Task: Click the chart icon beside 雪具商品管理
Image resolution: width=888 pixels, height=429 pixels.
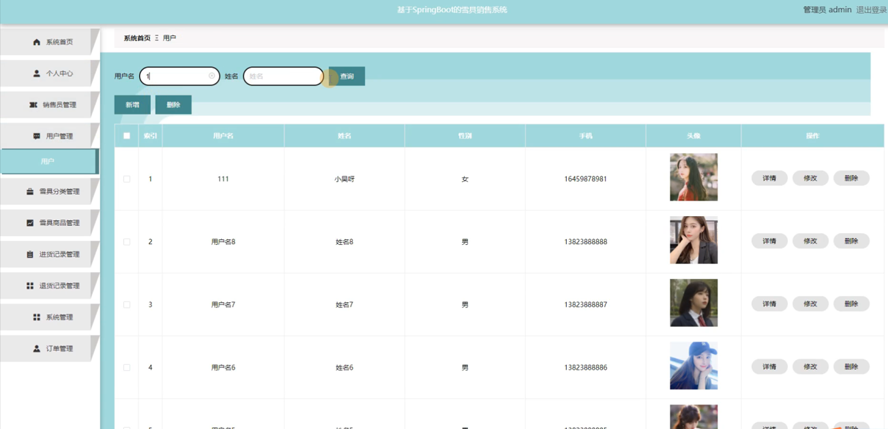Action: pos(30,223)
